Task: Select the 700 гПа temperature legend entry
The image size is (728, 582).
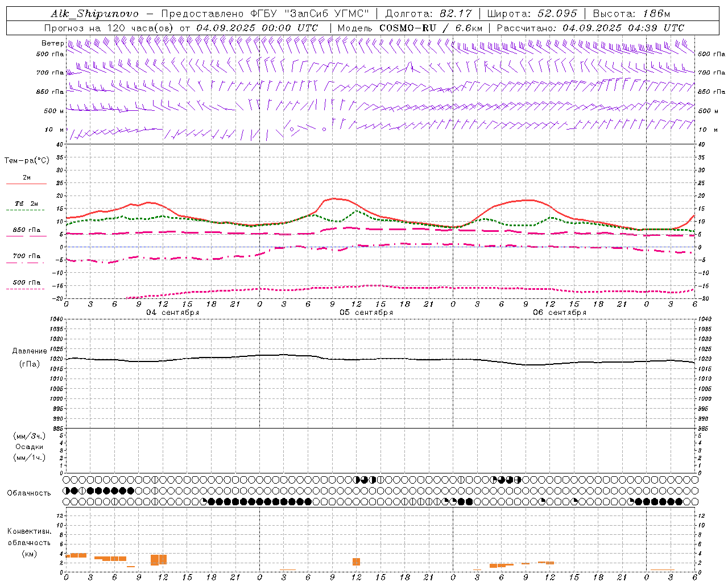Action: [x=26, y=256]
